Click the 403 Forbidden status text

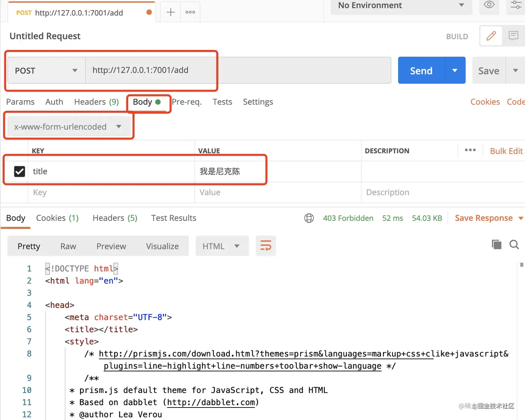coord(348,218)
